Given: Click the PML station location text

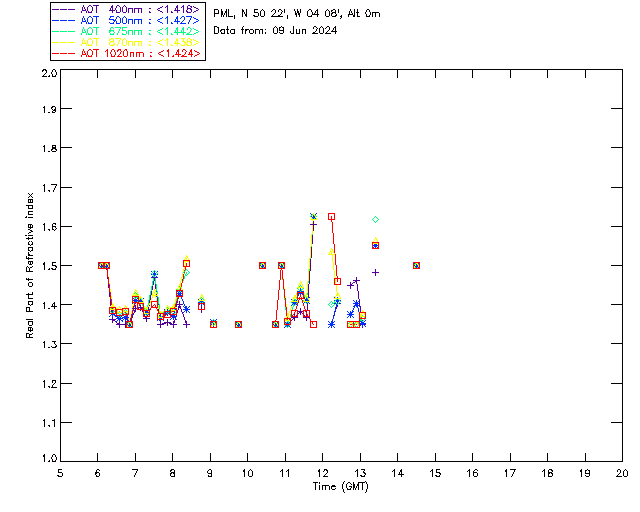Looking at the screenshot, I should pos(297,14).
